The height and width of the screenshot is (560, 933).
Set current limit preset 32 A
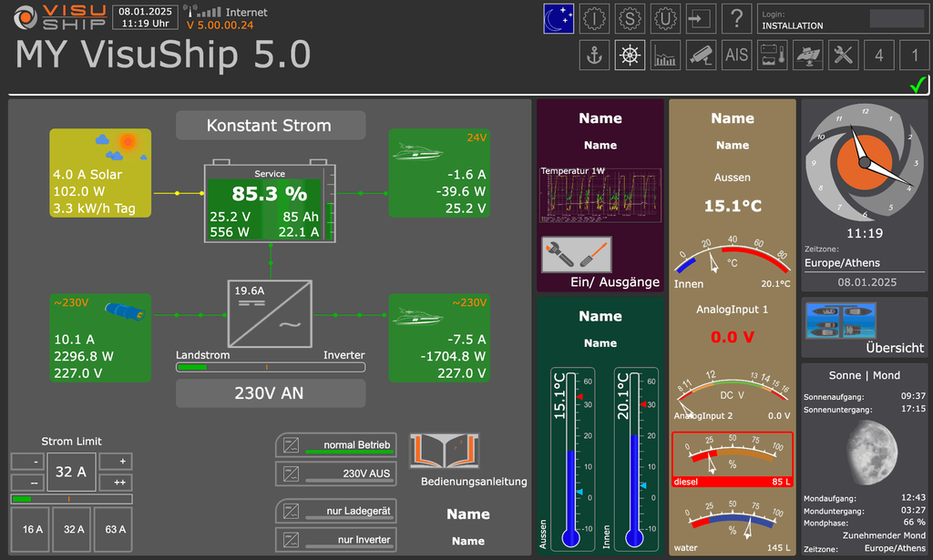[73, 529]
